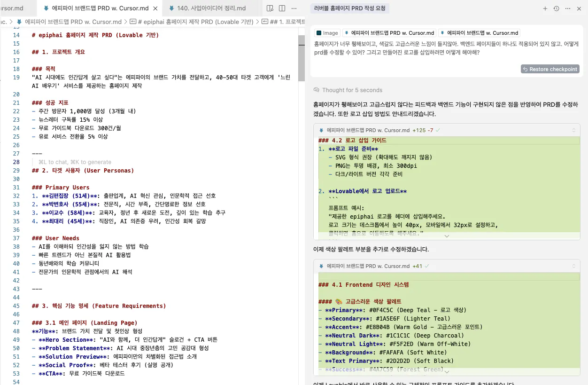Screen dimensions: 588x385
Task: Open editor more actions ellipsis
Action: click(294, 8)
